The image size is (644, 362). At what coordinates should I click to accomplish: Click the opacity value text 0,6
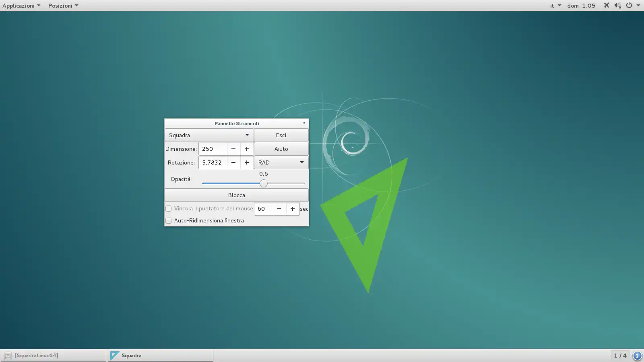(264, 174)
